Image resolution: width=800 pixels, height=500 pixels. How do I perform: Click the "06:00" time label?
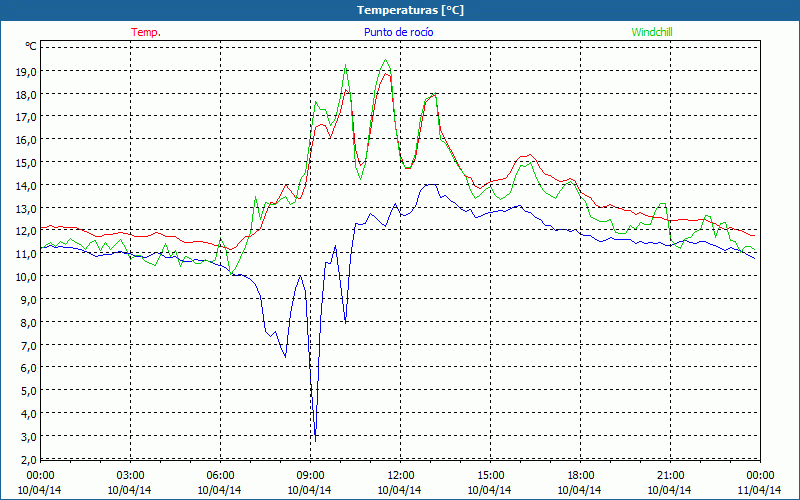coord(220,476)
